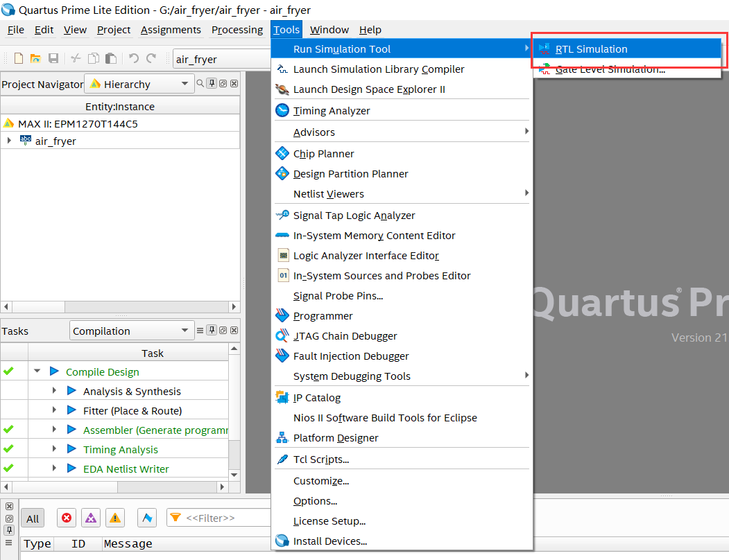Expand the Assembler task row
Image resolution: width=729 pixels, height=560 pixels.
pos(54,430)
